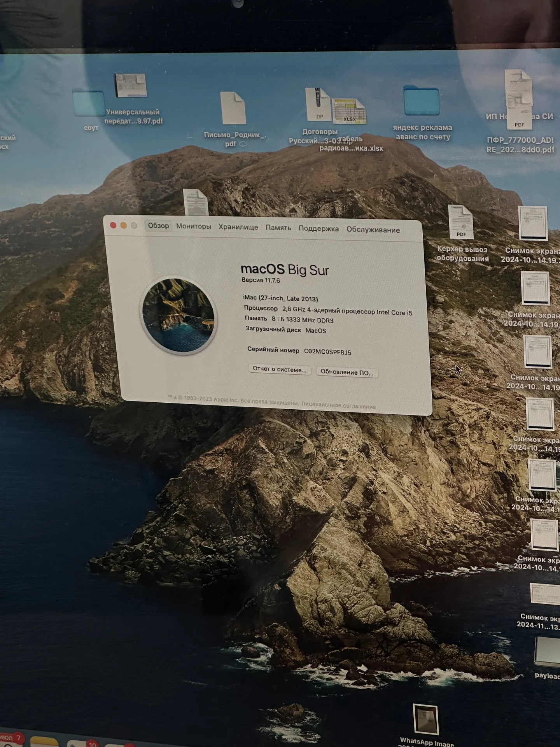
Task: Select the iMac (27-inch, Late 2013) text
Action: tap(280, 298)
